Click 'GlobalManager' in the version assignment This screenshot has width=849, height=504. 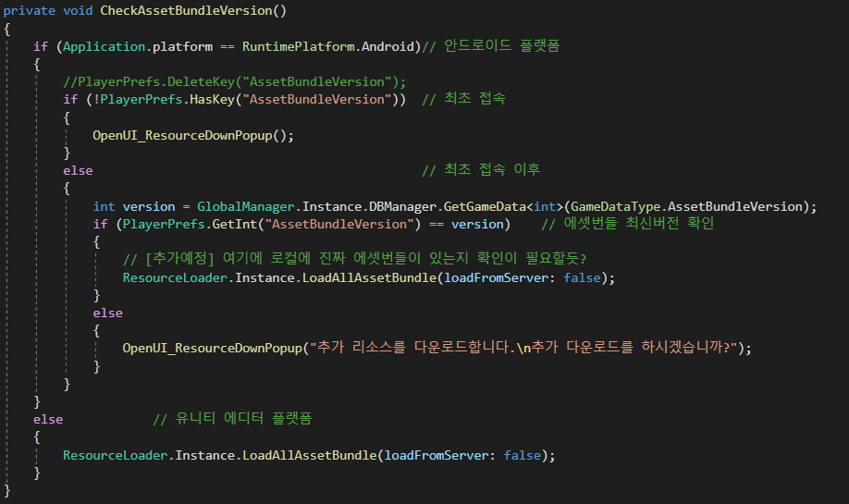246,207
